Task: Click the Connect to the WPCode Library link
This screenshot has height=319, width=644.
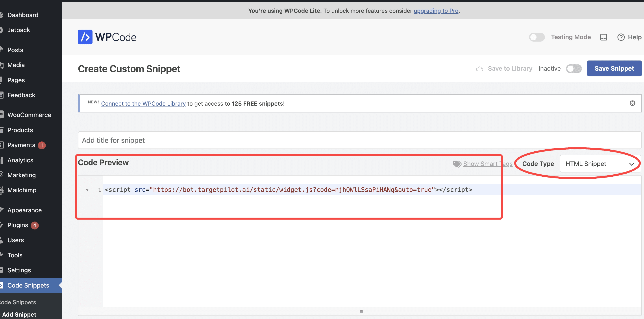Action: [x=143, y=103]
